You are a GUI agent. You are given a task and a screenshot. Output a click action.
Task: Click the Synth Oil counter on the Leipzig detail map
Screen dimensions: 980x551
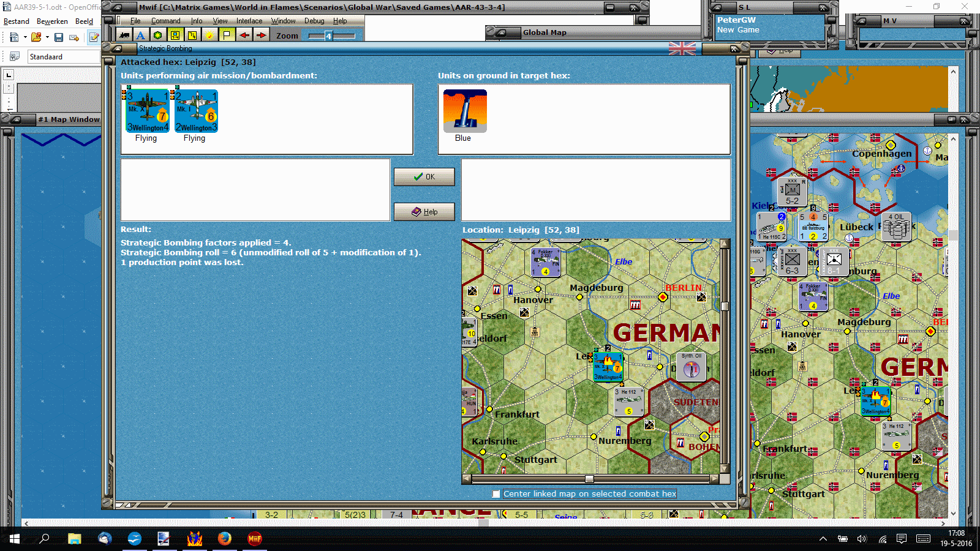click(x=692, y=366)
